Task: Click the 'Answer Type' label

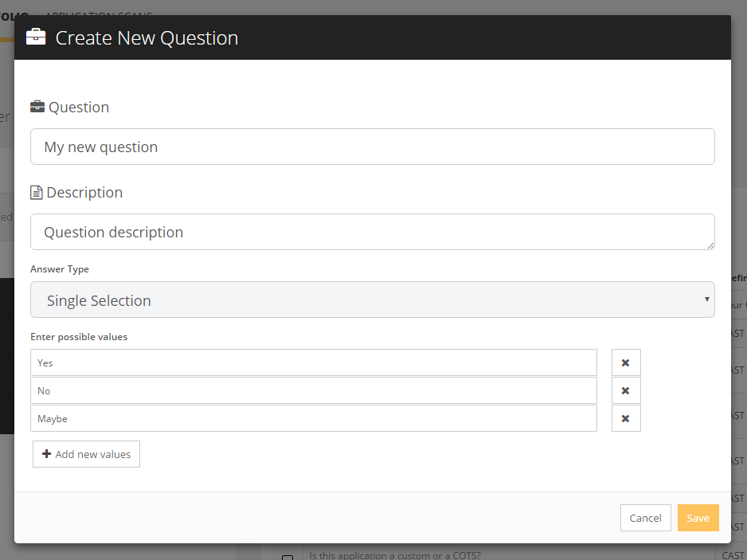Action: coord(60,269)
